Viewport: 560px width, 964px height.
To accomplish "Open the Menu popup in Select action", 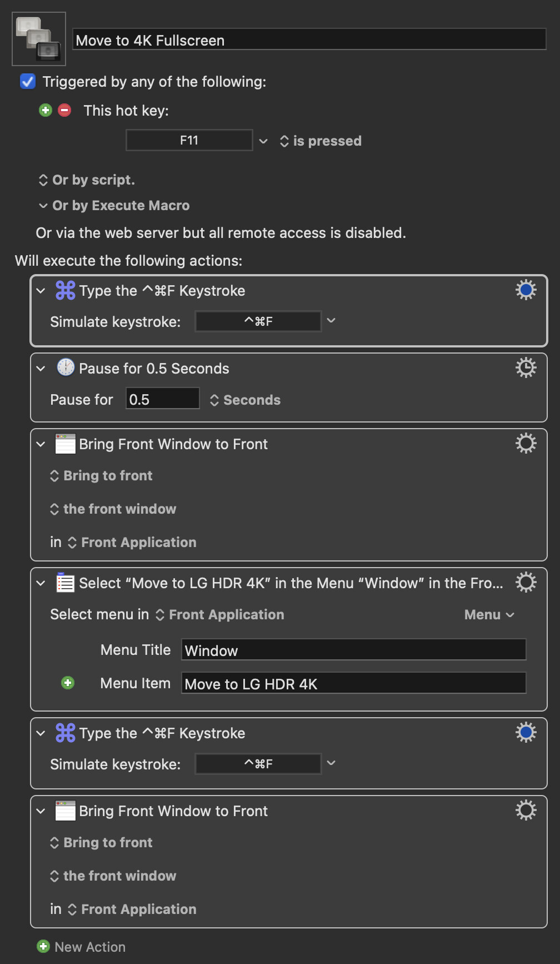I will pyautogui.click(x=489, y=615).
